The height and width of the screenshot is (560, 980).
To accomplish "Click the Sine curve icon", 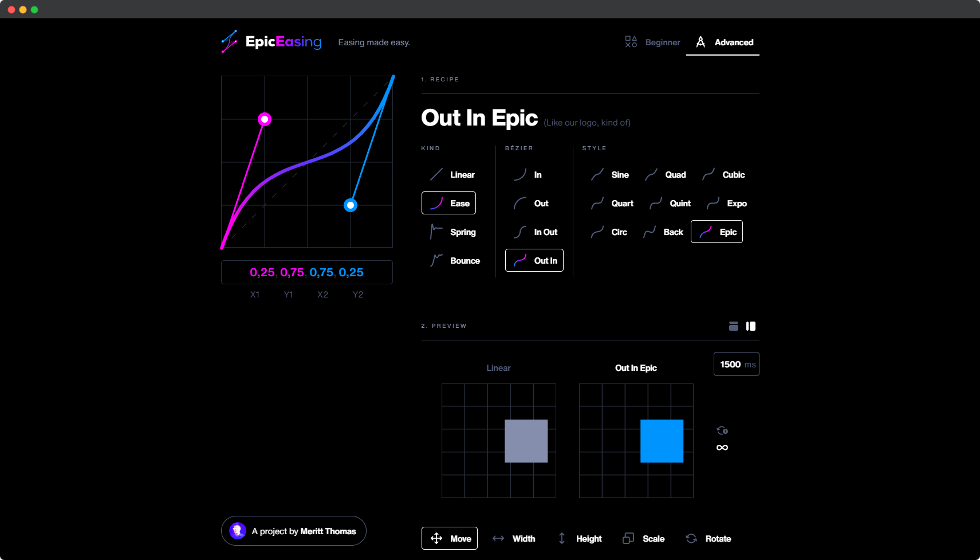I will (597, 174).
